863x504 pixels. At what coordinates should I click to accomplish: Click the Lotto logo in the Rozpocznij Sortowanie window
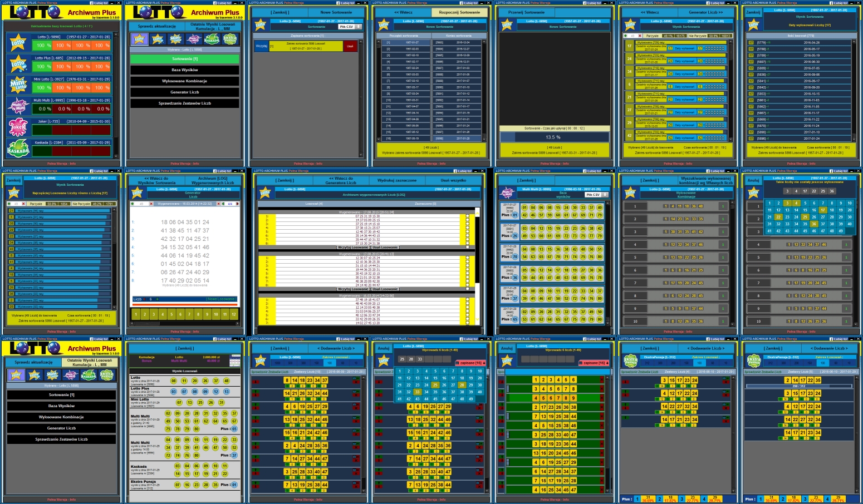(384, 24)
